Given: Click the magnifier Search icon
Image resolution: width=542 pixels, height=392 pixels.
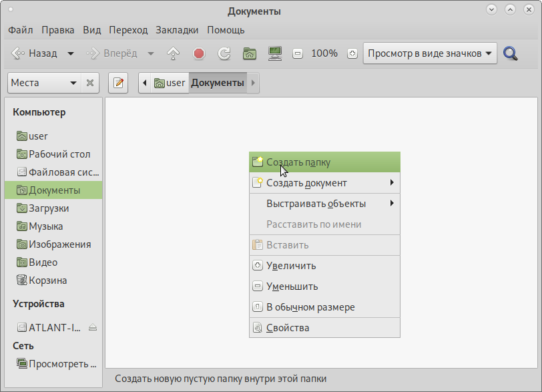Looking at the screenshot, I should (511, 53).
